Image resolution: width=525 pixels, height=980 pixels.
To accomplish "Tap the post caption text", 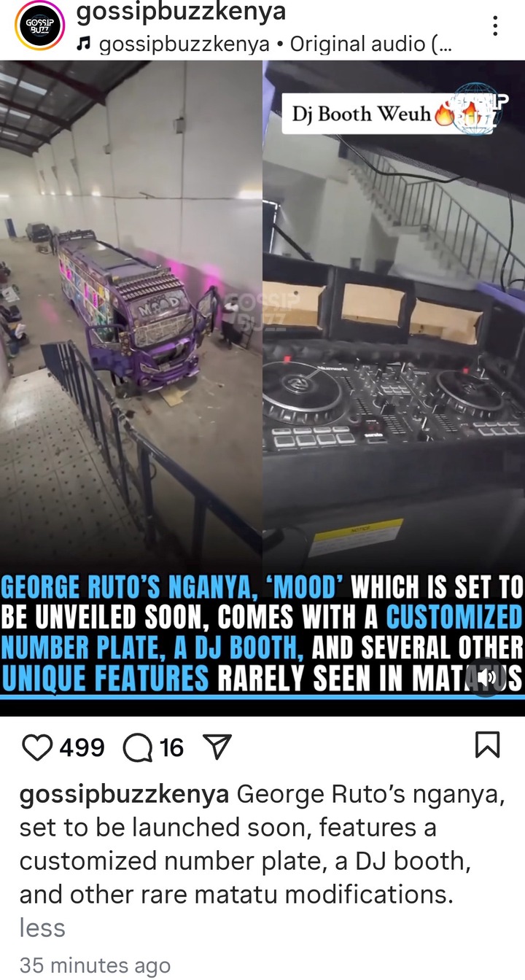I will (x=262, y=844).
